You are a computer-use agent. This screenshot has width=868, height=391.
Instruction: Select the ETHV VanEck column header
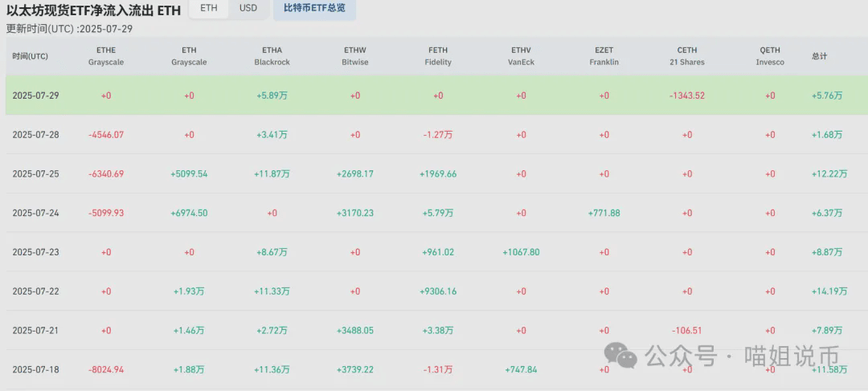tap(521, 56)
